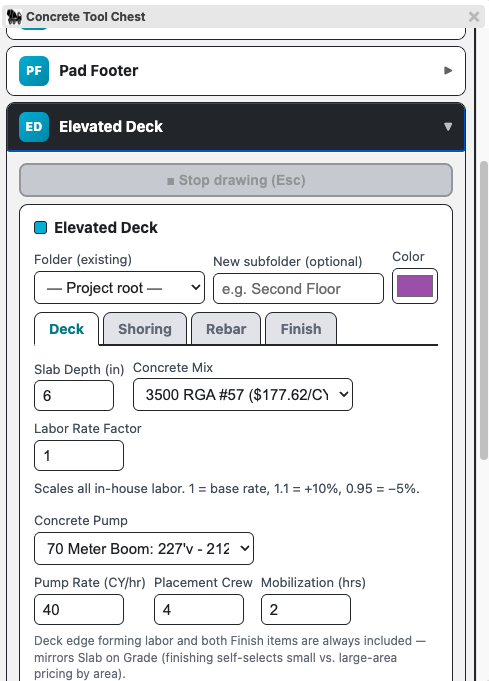This screenshot has height=681, width=489.
Task: Open the Concrete Pump 70 Meter Boom dropdown
Action: 144,549
